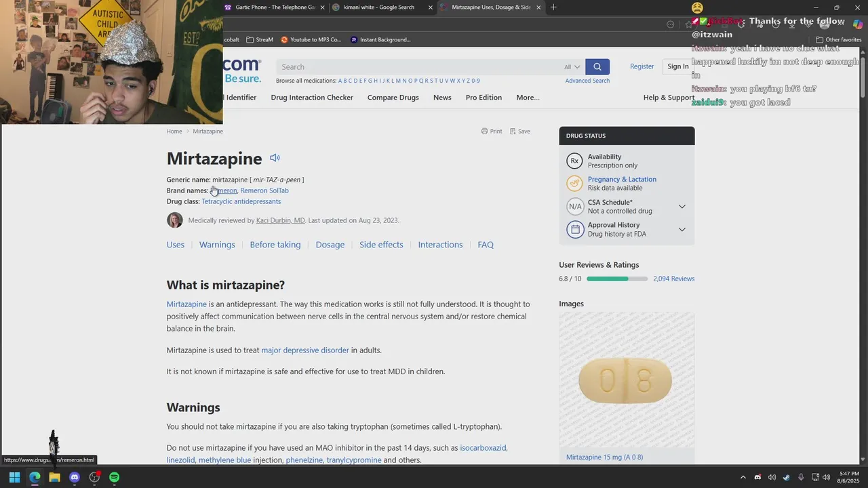Open a new browser tab with plus icon

pos(553,7)
